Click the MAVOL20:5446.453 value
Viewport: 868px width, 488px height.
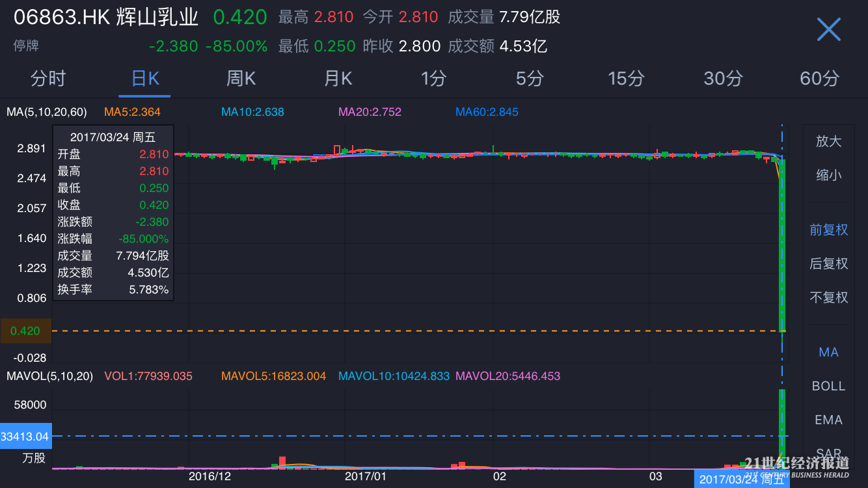click(x=508, y=376)
